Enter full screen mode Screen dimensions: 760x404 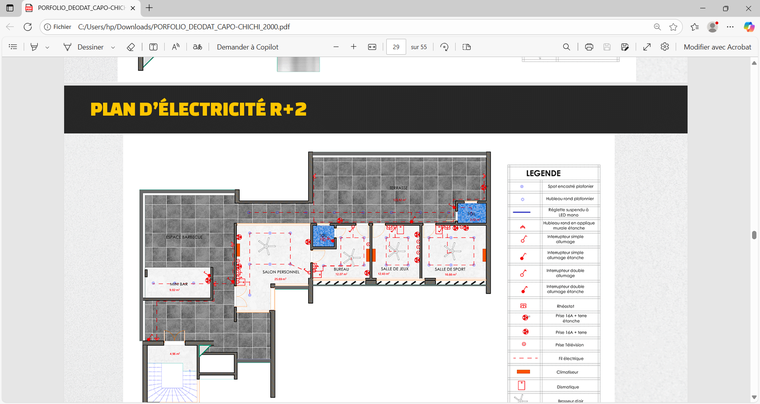pos(647,47)
